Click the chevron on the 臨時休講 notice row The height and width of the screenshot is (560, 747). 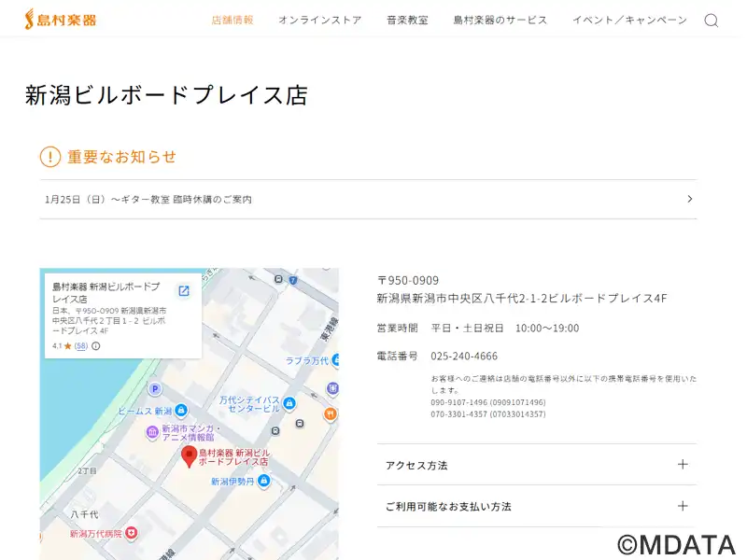[690, 199]
